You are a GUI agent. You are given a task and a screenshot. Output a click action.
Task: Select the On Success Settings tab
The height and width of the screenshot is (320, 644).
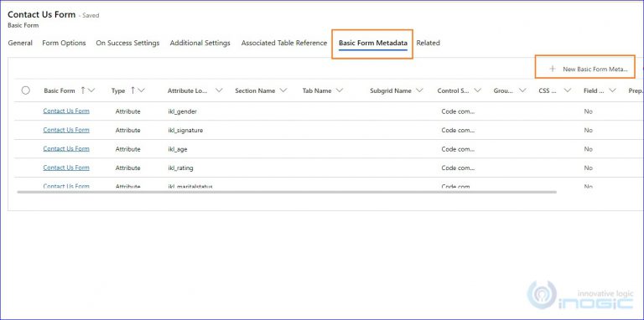(x=127, y=43)
